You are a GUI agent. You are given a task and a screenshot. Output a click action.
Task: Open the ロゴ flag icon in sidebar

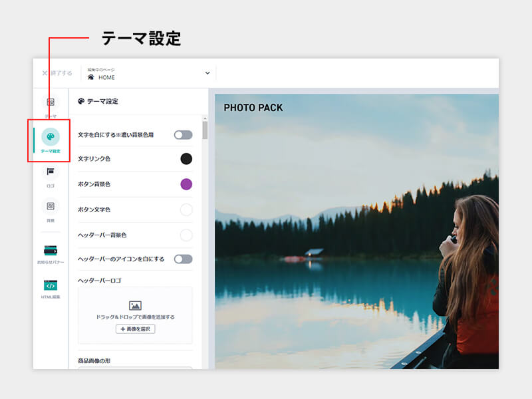coord(51,172)
